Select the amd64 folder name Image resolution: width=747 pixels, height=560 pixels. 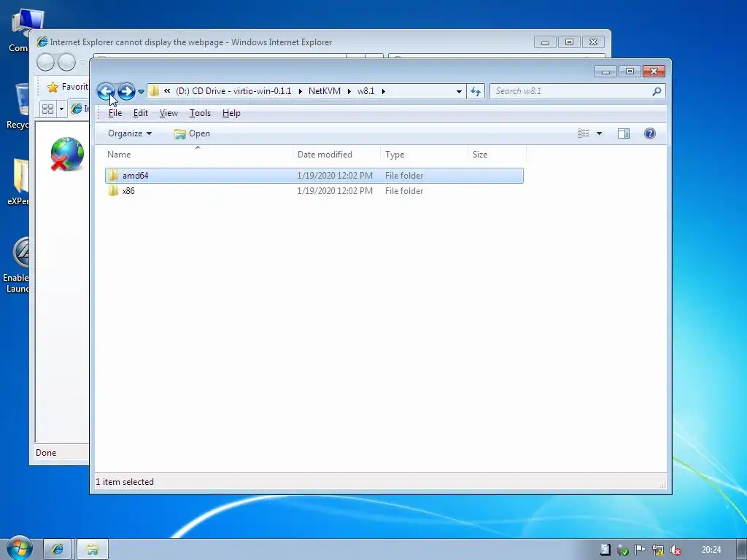(x=135, y=176)
